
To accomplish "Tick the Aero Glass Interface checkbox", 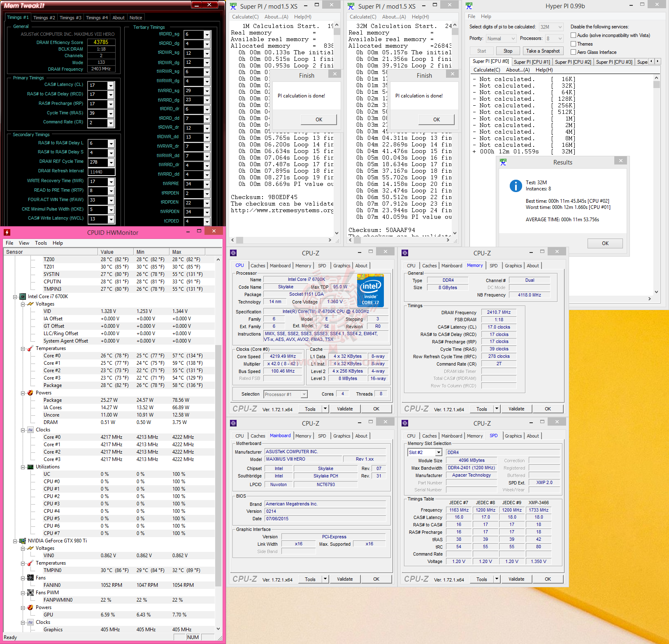I will [x=573, y=52].
